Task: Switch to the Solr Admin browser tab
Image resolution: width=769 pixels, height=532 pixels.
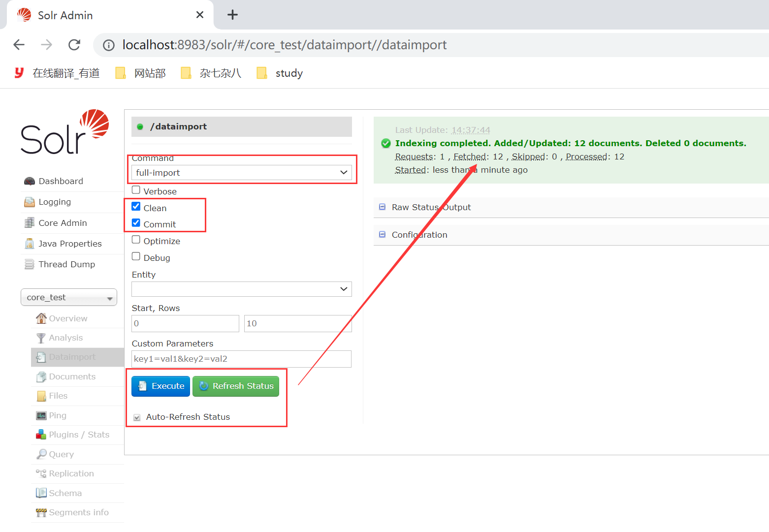Action: pyautogui.click(x=111, y=15)
